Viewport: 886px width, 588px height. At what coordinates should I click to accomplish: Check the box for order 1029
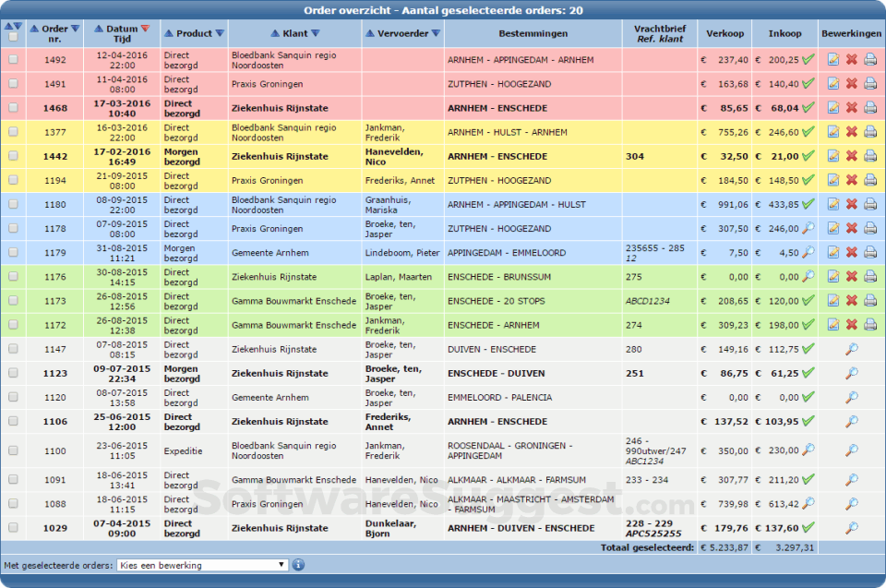coord(13,528)
